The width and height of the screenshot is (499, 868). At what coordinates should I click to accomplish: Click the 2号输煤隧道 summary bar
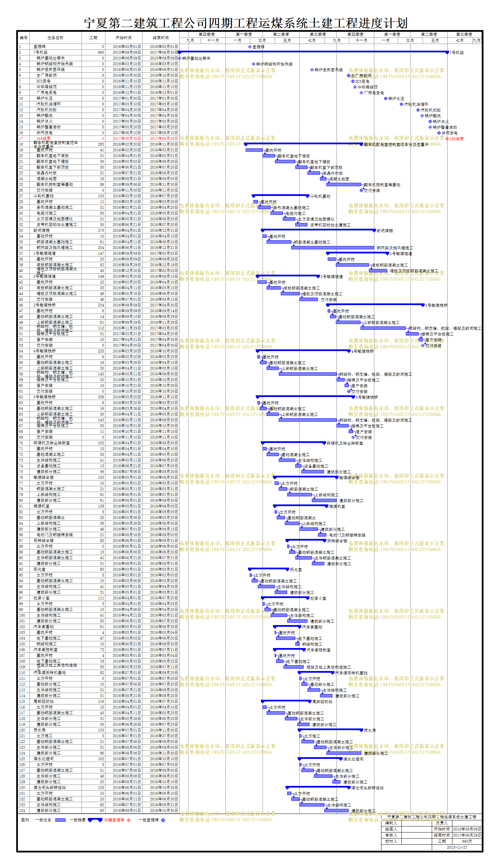tap(288, 276)
